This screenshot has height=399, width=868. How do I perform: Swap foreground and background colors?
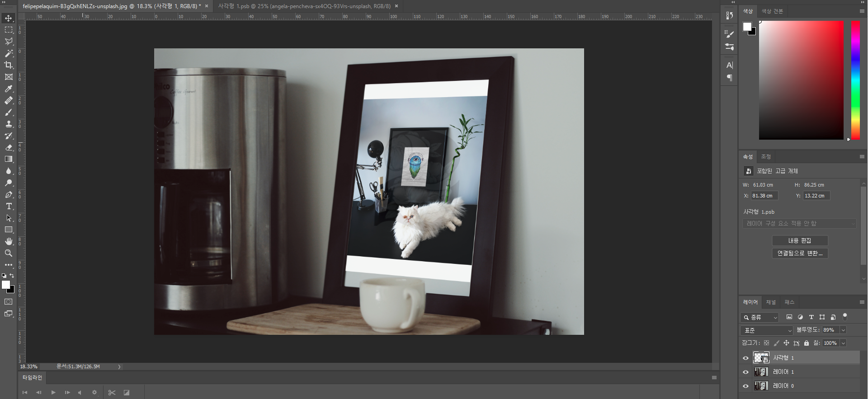click(12, 275)
